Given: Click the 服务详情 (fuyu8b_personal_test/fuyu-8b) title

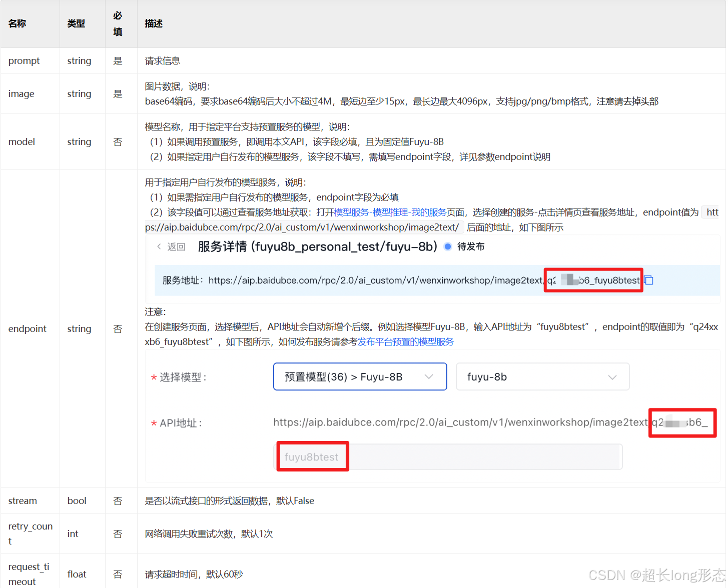Looking at the screenshot, I should [x=318, y=246].
